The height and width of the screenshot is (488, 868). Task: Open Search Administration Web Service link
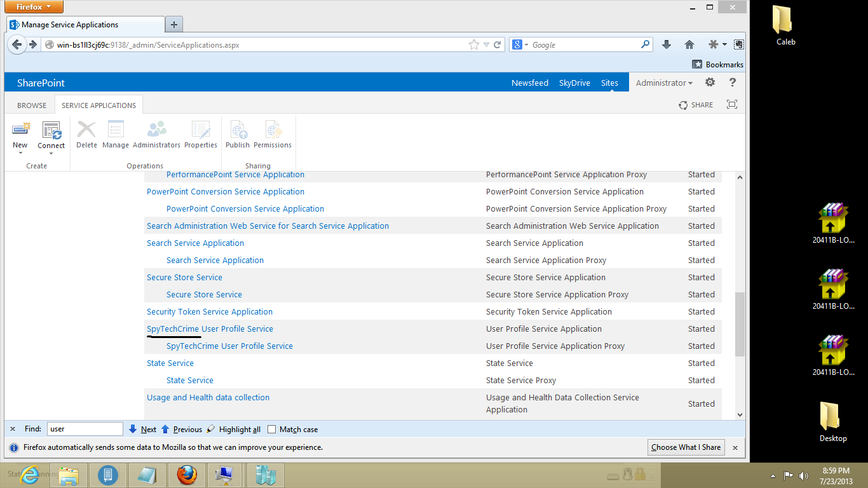pyautogui.click(x=268, y=226)
